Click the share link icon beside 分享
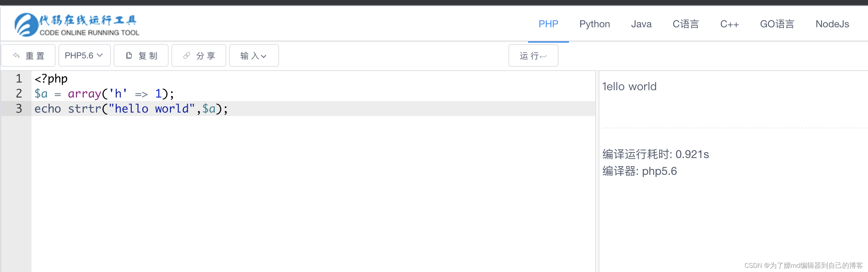The height and width of the screenshot is (272, 868). (186, 55)
